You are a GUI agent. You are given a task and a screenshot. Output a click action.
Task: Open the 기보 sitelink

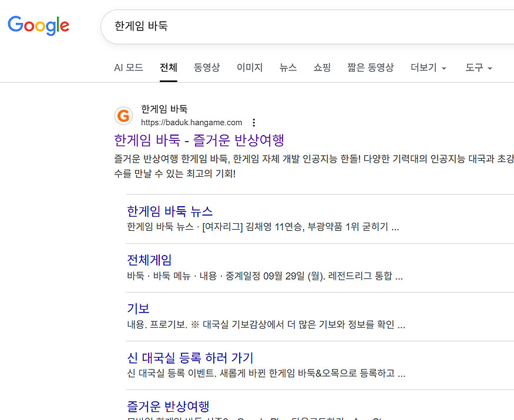[138, 309]
